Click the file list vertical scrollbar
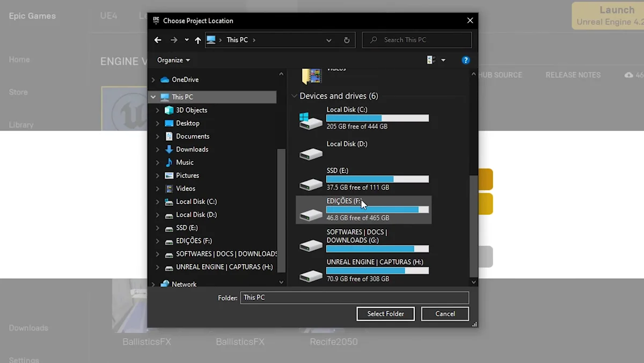 click(x=473, y=226)
